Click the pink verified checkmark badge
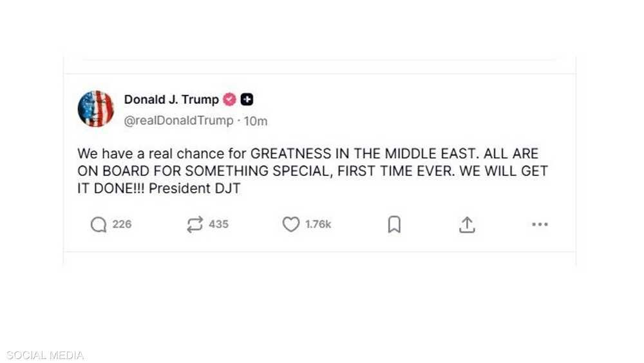The width and height of the screenshot is (644, 363). [x=229, y=99]
